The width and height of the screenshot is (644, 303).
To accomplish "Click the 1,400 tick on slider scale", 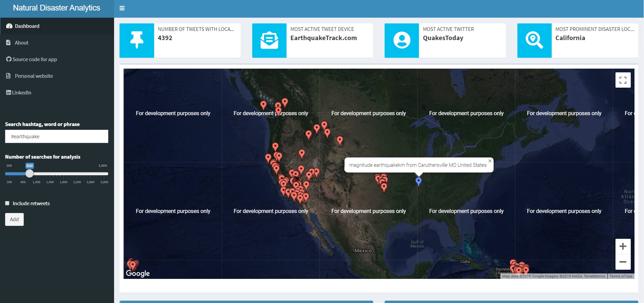I will coord(50,182).
